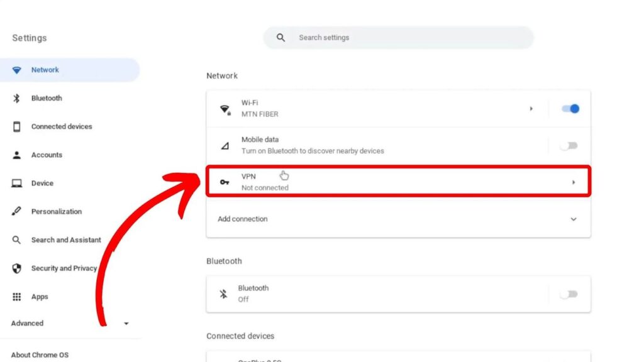The image size is (644, 362).
Task: Click the magnifier icon in the search bar
Action: (x=280, y=38)
